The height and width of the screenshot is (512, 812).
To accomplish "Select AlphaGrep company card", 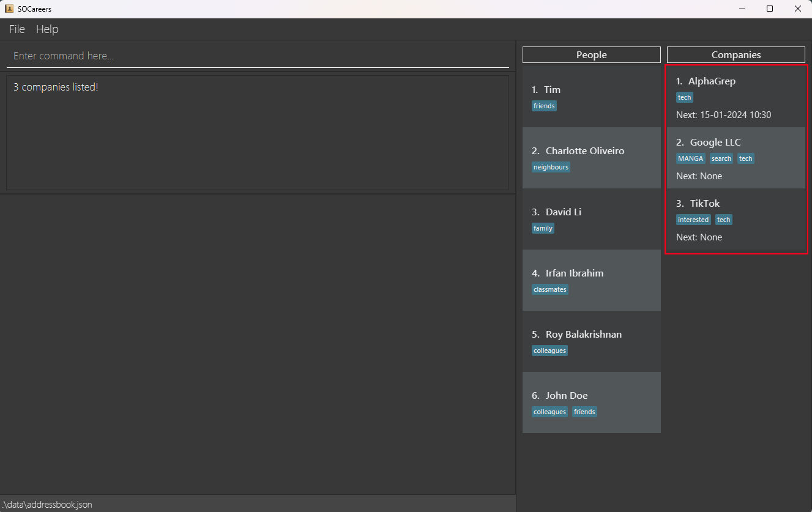I will pos(736,97).
